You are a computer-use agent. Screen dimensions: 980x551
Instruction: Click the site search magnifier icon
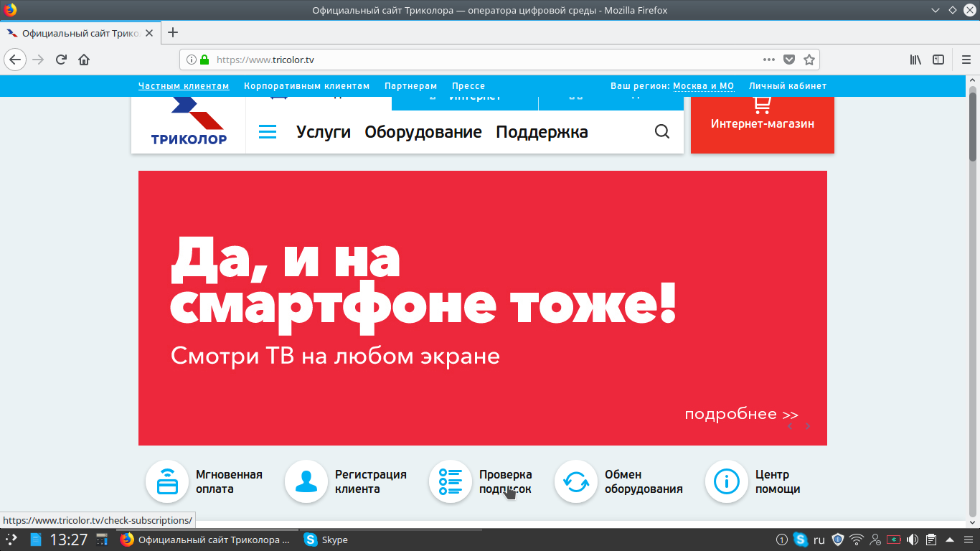662,132
